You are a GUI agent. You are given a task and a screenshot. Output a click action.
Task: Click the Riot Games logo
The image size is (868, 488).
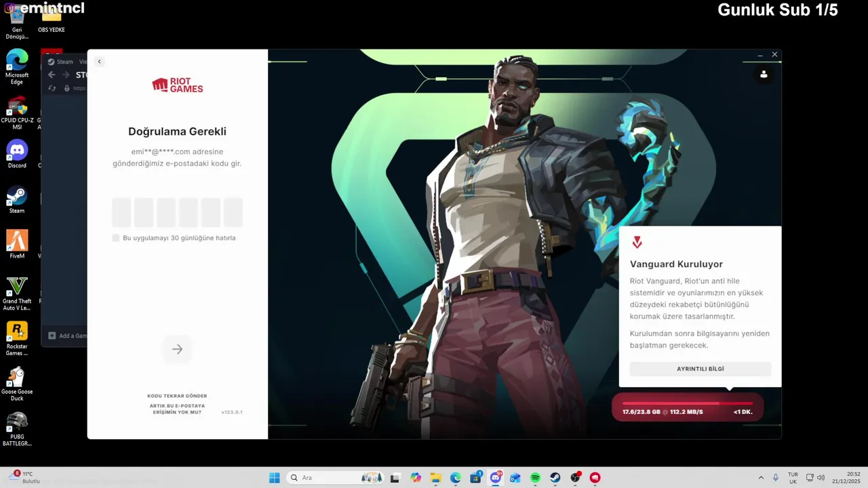click(x=178, y=85)
